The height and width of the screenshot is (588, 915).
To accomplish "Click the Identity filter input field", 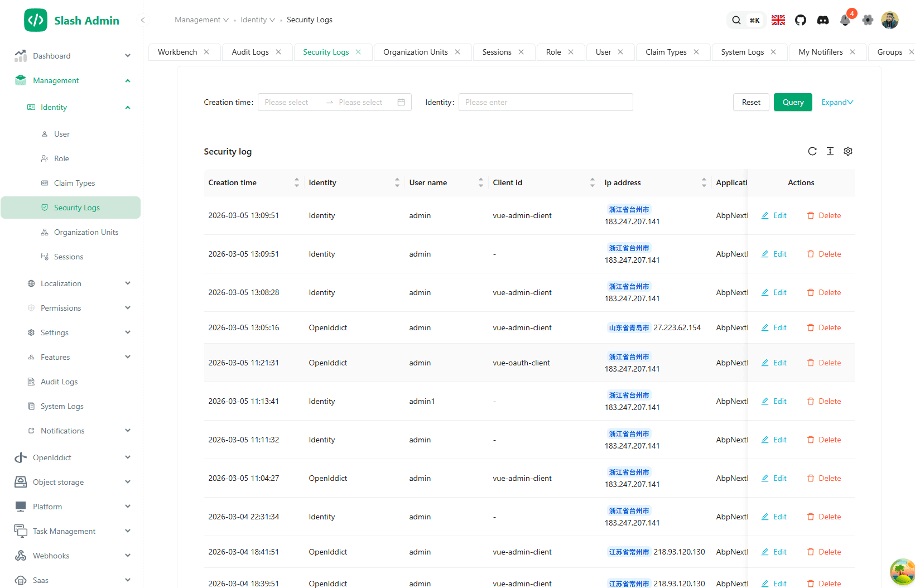I will point(545,102).
